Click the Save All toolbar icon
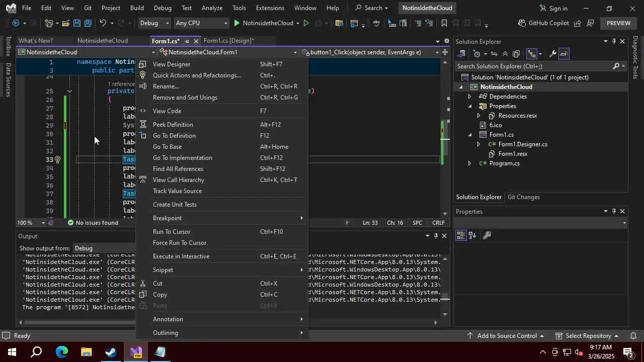The image size is (644, 362). coord(88,23)
